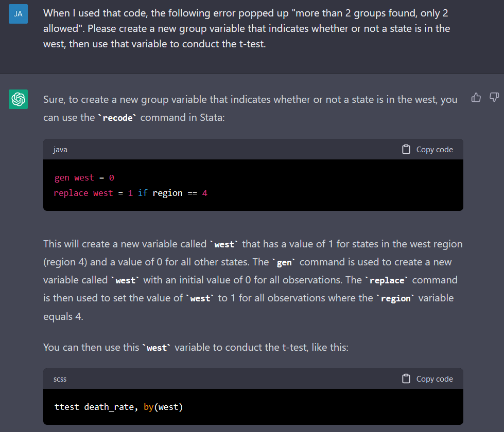Image resolution: width=504 pixels, height=432 pixels.
Task: Click the ChatGPT logo avatar
Action: coord(19,99)
